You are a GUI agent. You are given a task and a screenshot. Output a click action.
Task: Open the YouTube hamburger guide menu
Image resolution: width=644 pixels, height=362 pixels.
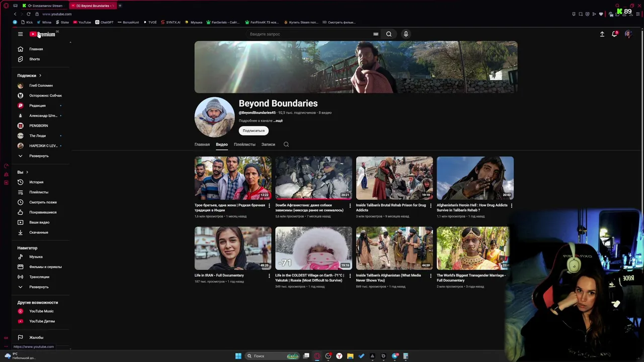point(20,34)
